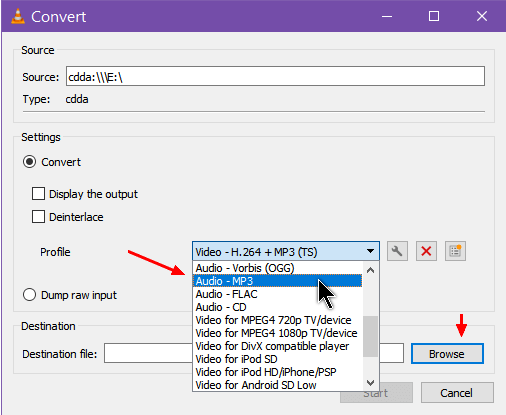Collapse the Profile combo box arrow

click(370, 251)
